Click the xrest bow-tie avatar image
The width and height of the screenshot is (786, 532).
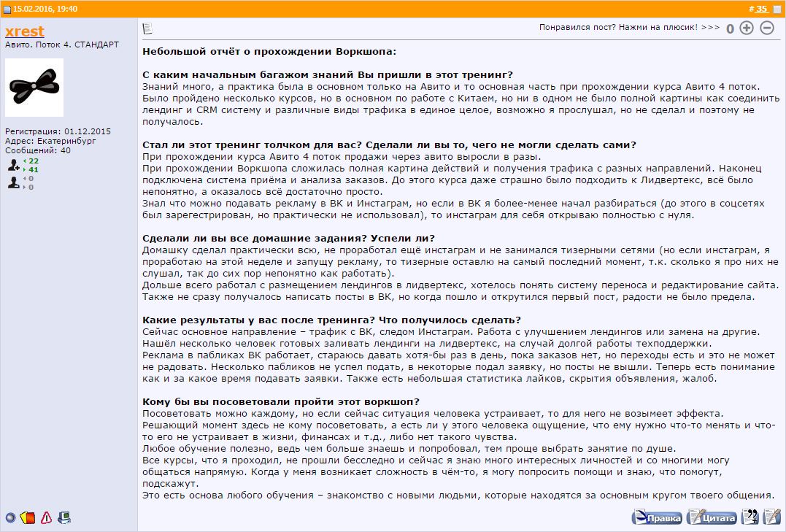pos(34,88)
